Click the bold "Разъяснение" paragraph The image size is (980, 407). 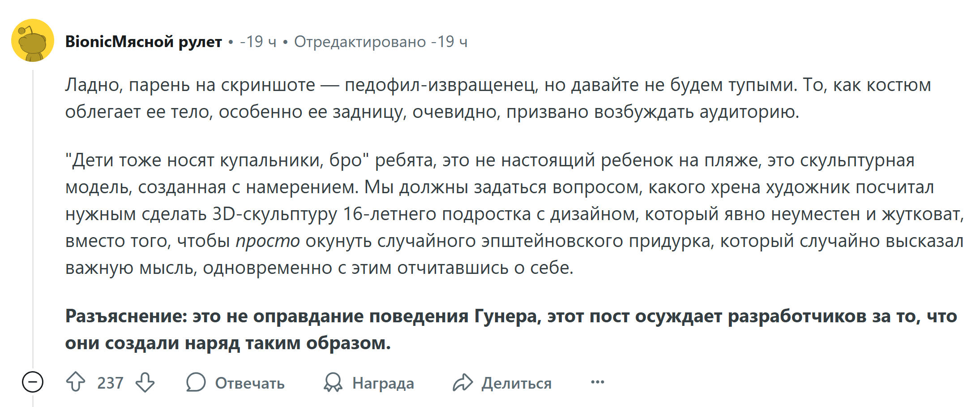(511, 329)
